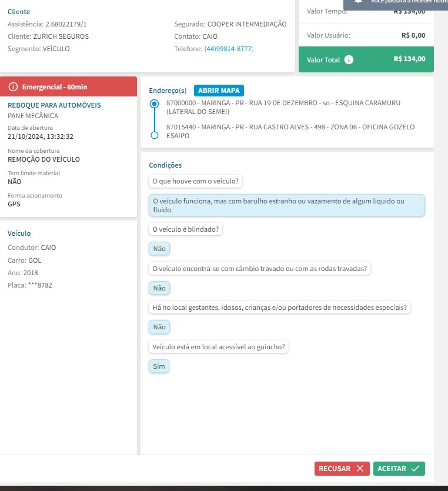Call the phone number (44)99814-8777
Image resolution: width=448 pixels, height=491 pixels.
coord(229,49)
